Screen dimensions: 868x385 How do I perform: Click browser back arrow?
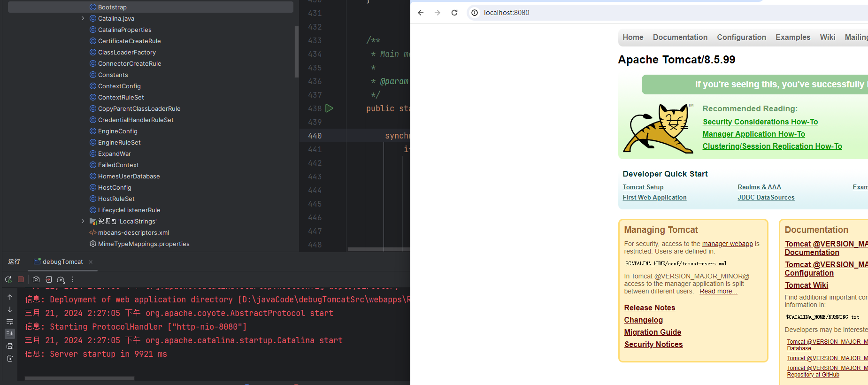tap(421, 13)
